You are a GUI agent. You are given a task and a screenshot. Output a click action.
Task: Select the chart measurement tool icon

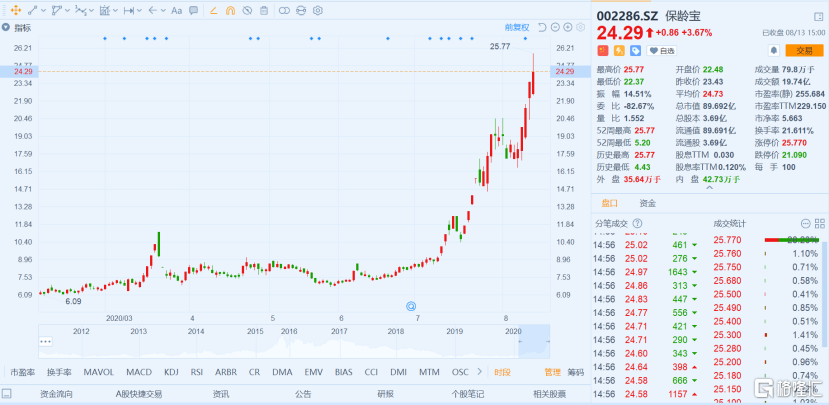click(104, 10)
